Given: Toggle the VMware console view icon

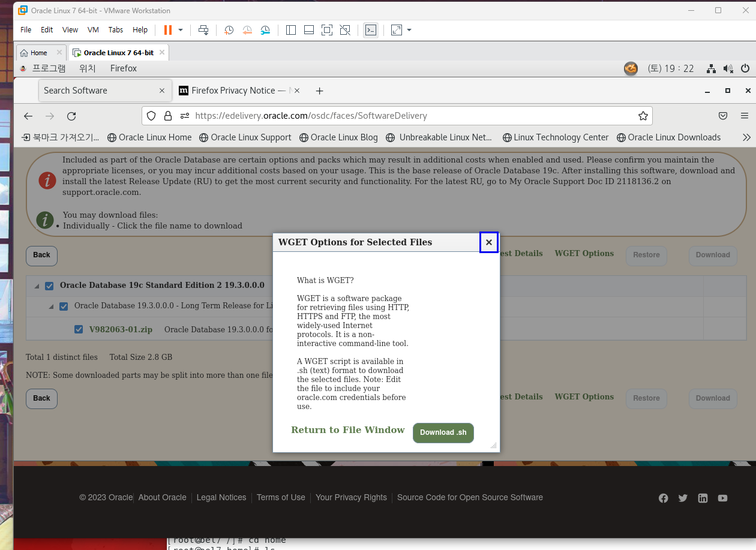Looking at the screenshot, I should pyautogui.click(x=371, y=30).
